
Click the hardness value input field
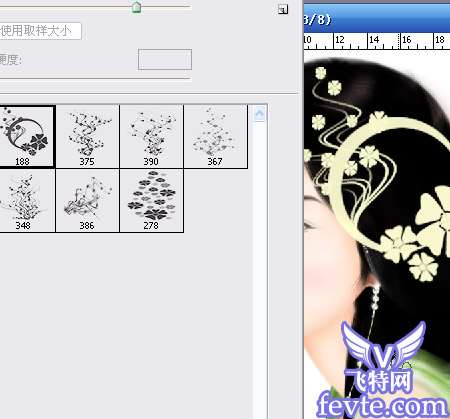(x=165, y=60)
